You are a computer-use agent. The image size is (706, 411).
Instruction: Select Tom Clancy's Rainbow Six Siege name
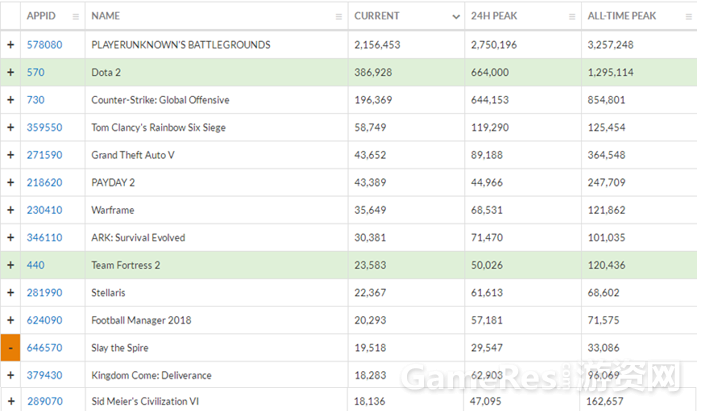(158, 127)
